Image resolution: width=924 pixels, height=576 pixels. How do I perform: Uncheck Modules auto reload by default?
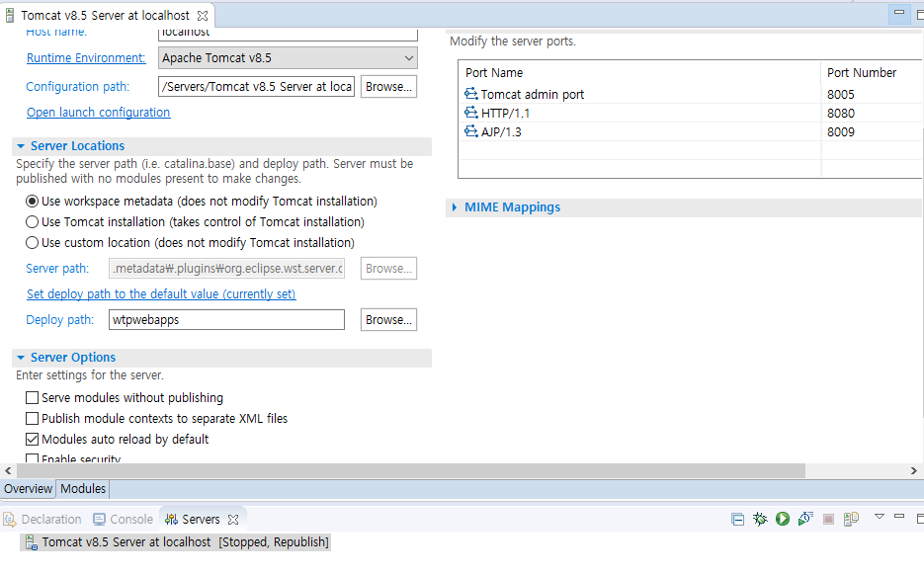click(33, 440)
